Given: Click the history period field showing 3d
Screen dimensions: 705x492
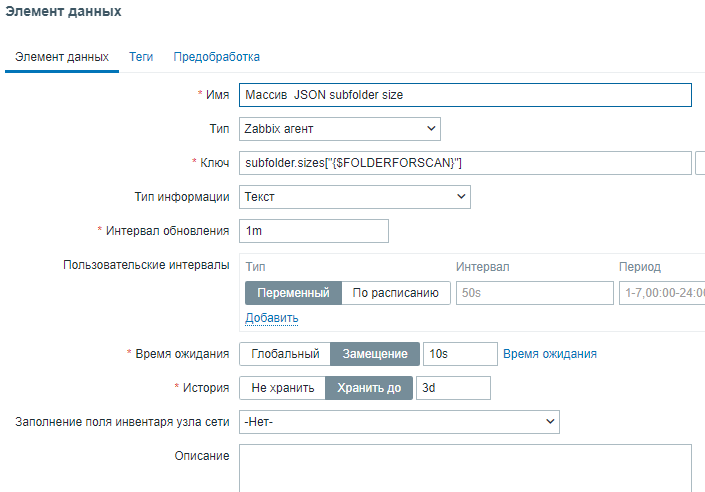Looking at the screenshot, I should click(453, 388).
